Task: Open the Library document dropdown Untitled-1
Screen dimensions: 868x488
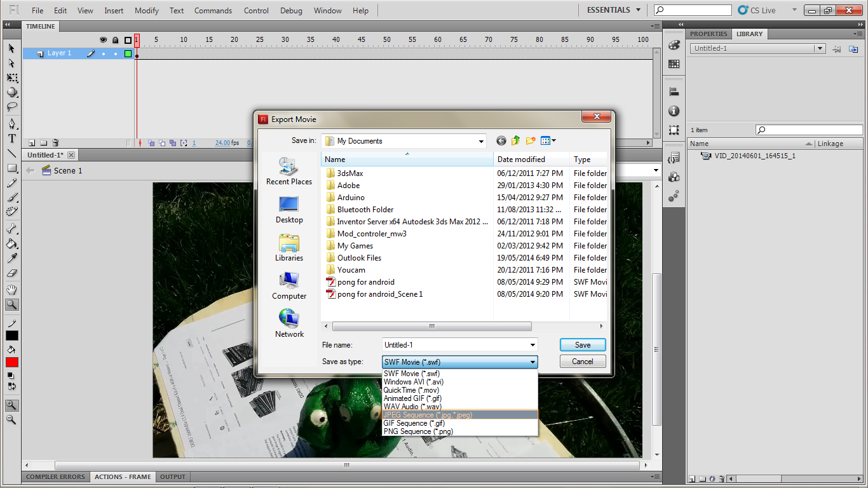Action: pos(757,48)
